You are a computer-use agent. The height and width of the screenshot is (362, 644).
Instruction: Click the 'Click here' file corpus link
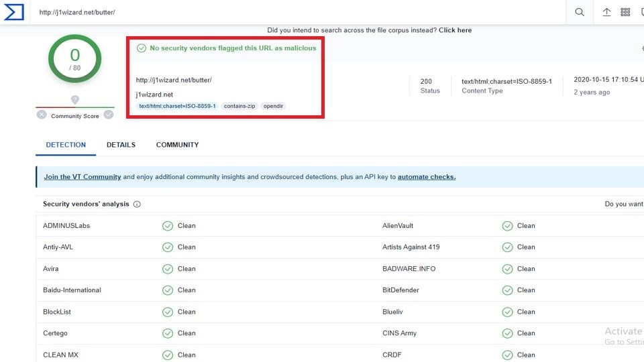[x=455, y=30]
